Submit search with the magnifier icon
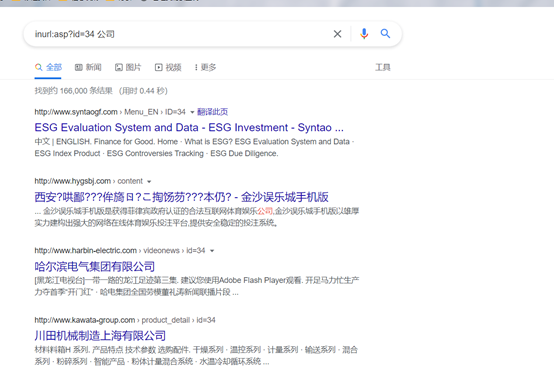The height and width of the screenshot is (373, 554). tap(385, 34)
